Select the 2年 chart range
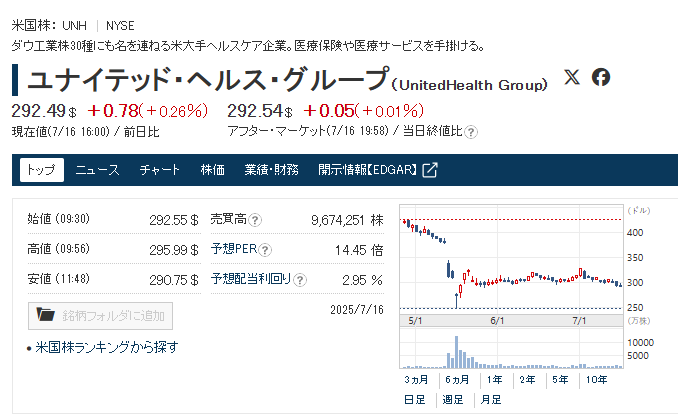The height and width of the screenshot is (414, 678). point(527,380)
